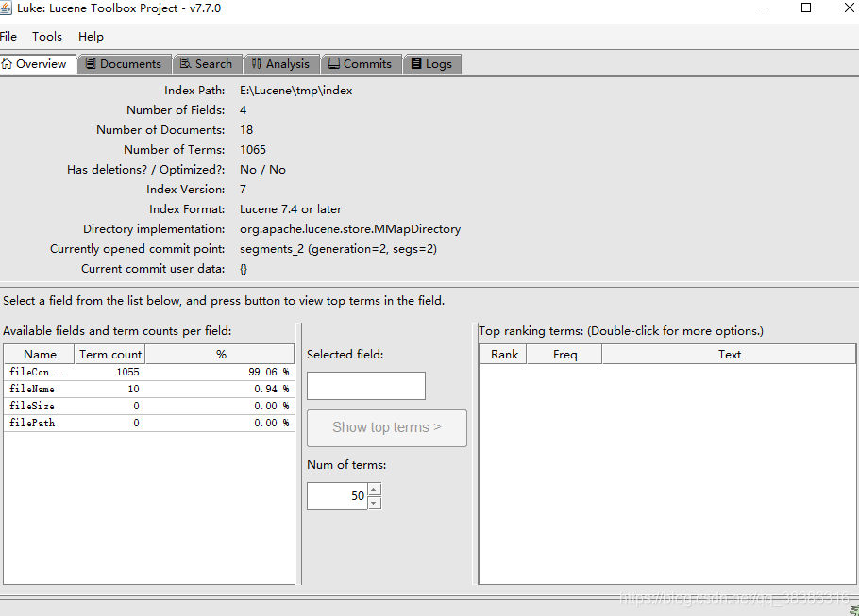Image resolution: width=859 pixels, height=616 pixels.
Task: Click the document icon on Documents tab
Action: [91, 63]
